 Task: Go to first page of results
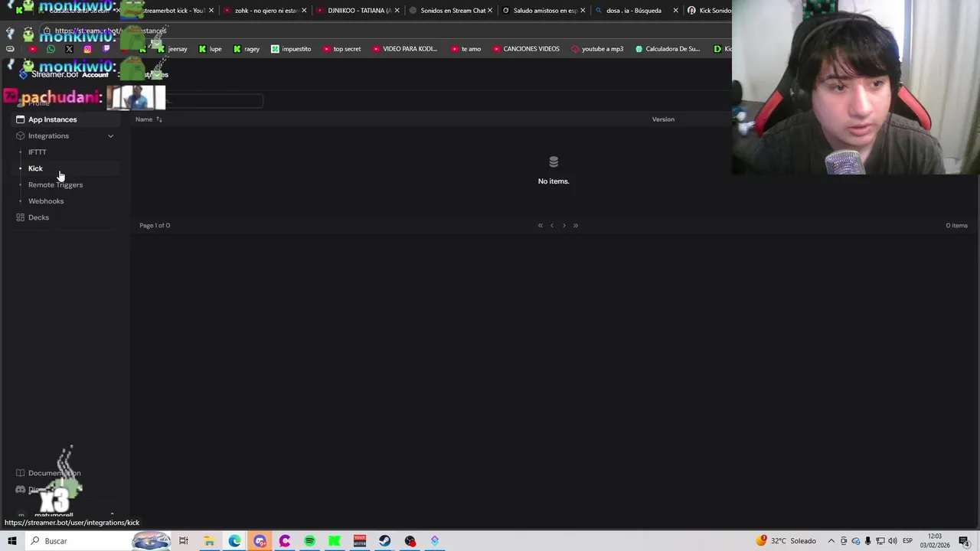[x=540, y=225]
